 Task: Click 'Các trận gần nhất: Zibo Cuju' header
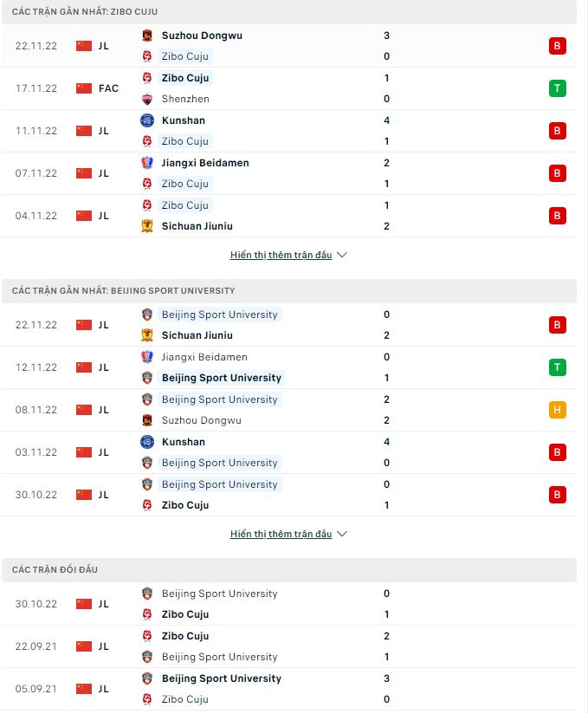tap(85, 11)
